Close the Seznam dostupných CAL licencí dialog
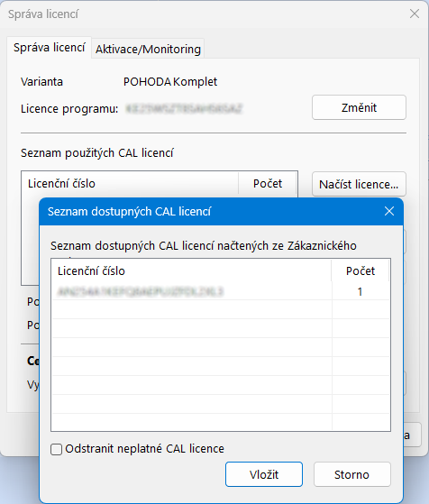The height and width of the screenshot is (504, 429). click(x=389, y=211)
